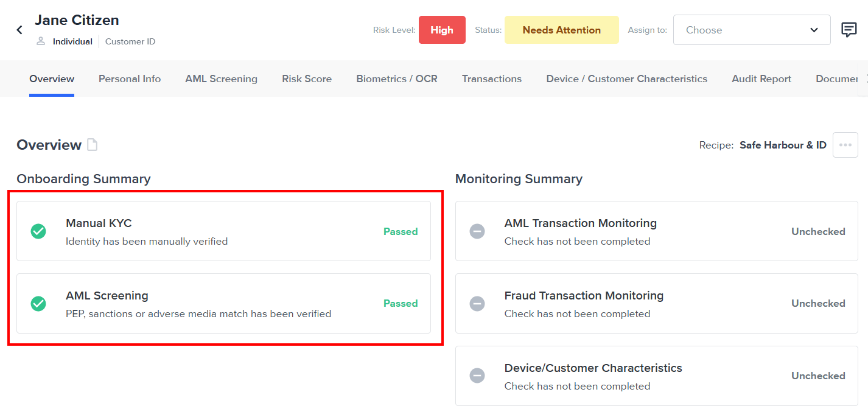Open the three-dot recipe options menu
The width and height of the screenshot is (868, 420).
(x=845, y=145)
